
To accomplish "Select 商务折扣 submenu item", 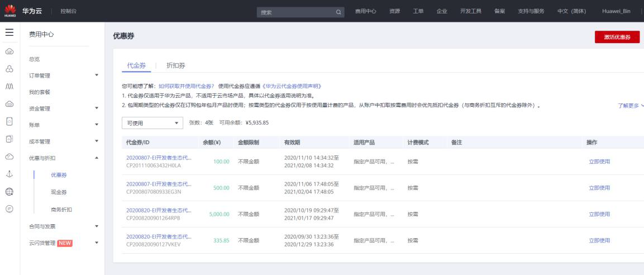I will pyautogui.click(x=61, y=210).
